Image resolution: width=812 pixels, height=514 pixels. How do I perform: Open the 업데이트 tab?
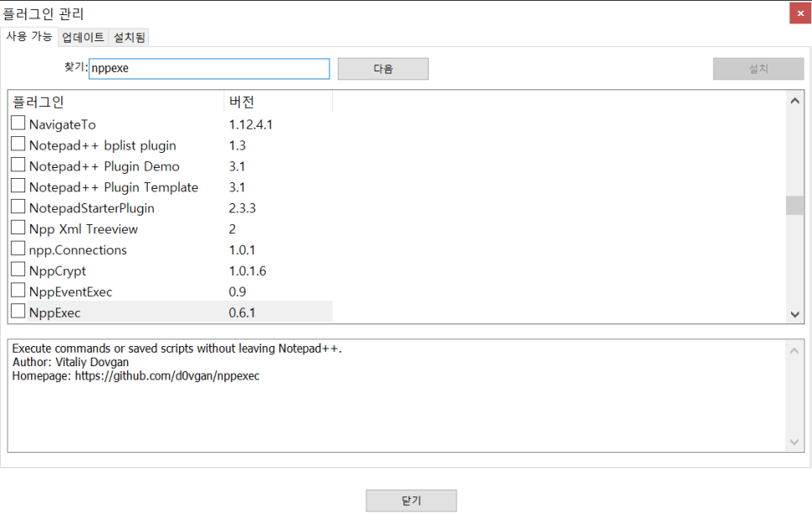tap(83, 37)
